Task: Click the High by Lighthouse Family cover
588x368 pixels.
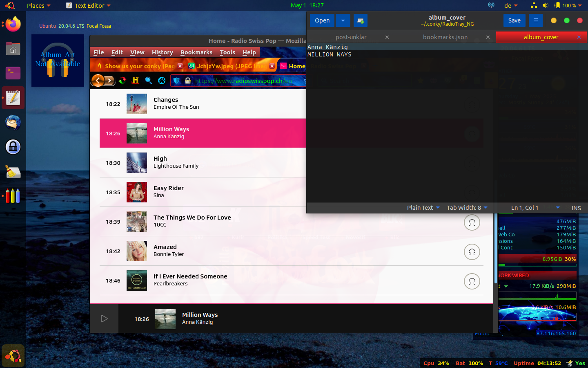Action: (x=137, y=163)
